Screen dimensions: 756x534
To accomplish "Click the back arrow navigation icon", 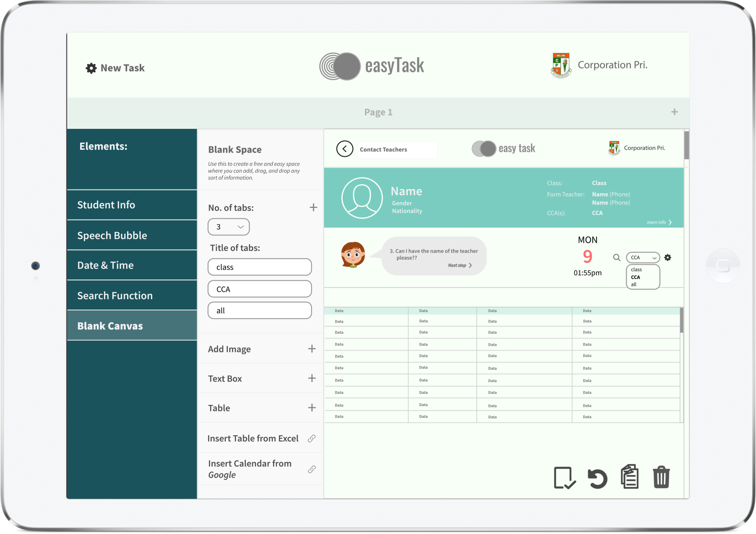I will pyautogui.click(x=345, y=149).
